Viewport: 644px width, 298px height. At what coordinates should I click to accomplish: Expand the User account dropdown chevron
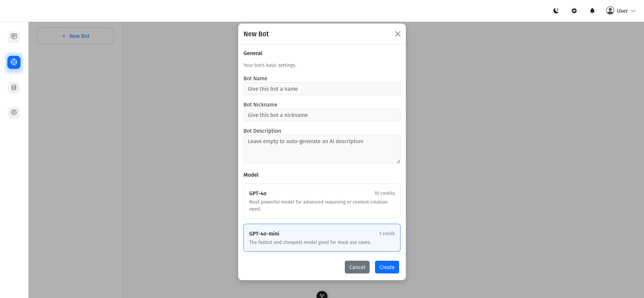[x=633, y=11]
